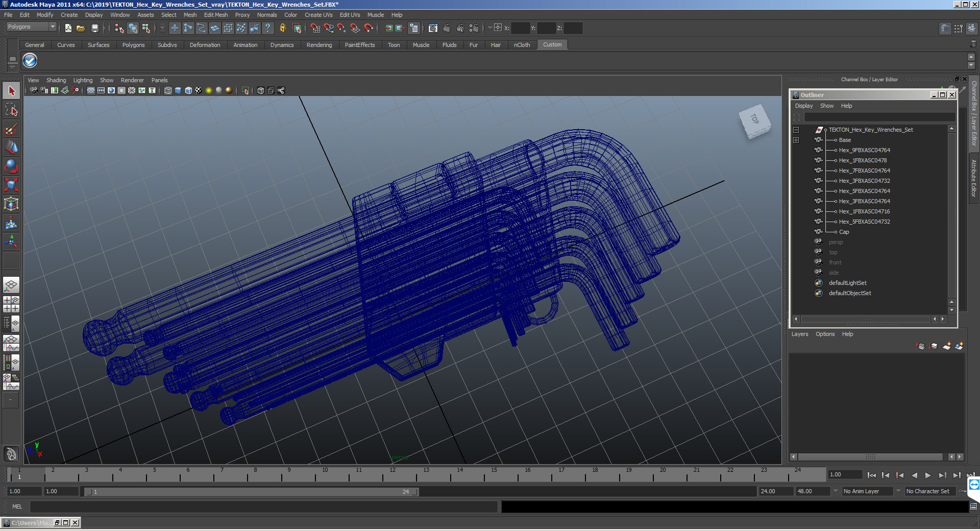Switch to the Rendering shelf tab
The image size is (980, 531).
(319, 45)
